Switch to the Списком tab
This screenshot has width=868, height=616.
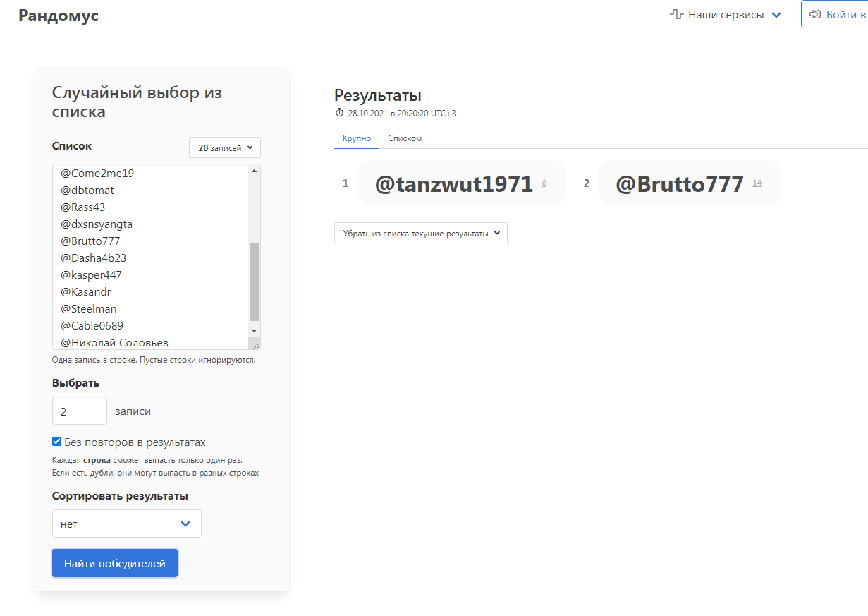405,138
